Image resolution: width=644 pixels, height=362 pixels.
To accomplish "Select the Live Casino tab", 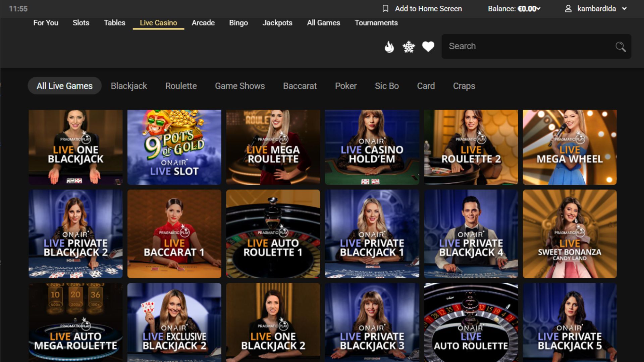I will pyautogui.click(x=158, y=23).
